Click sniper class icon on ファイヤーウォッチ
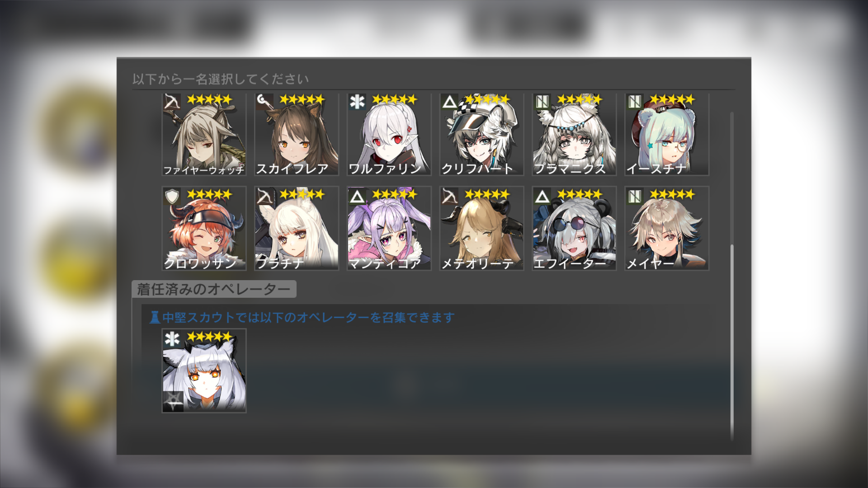The height and width of the screenshot is (488, 868). 172,102
